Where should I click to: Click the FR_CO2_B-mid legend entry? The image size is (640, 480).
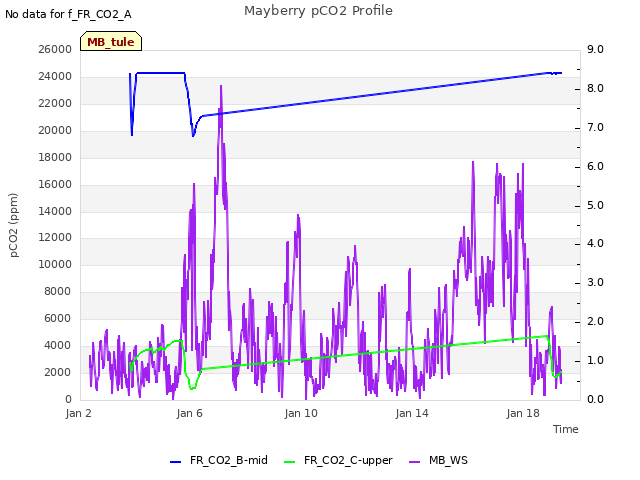coord(219,460)
